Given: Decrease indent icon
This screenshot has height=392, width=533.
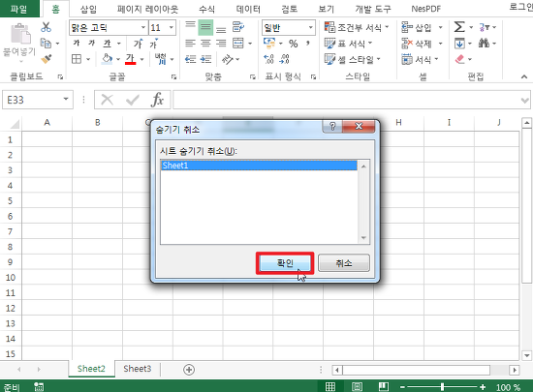Looking at the screenshot, I should 190,59.
